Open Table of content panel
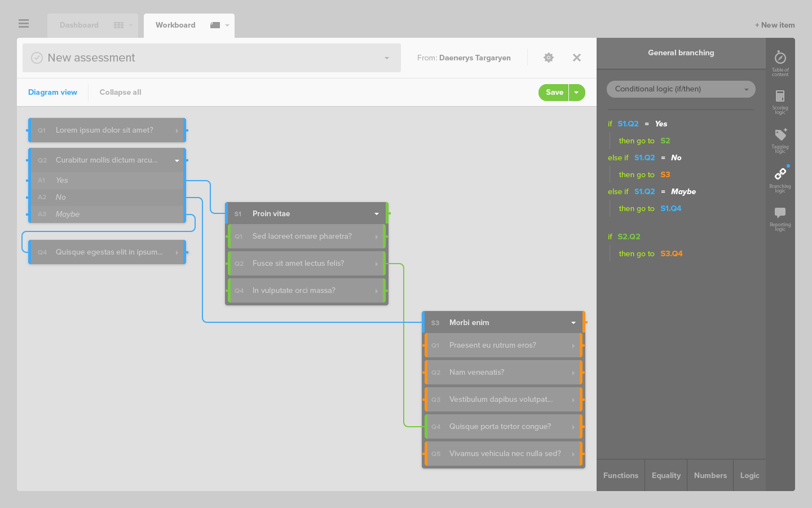Screen dimensions: 812x508 (780, 63)
